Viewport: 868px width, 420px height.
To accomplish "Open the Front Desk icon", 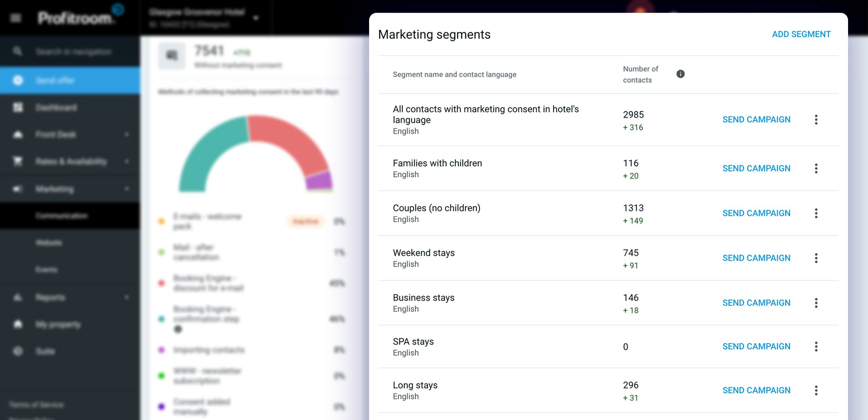I will pos(17,134).
